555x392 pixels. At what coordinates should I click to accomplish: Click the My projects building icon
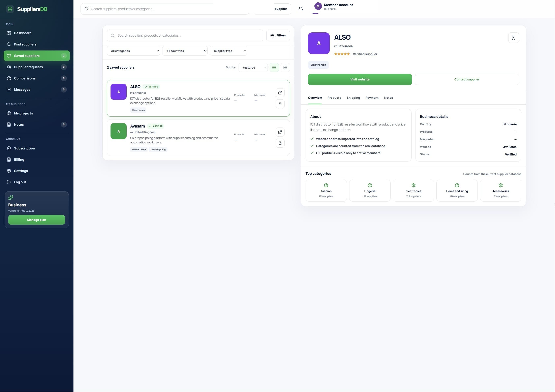(x=9, y=113)
